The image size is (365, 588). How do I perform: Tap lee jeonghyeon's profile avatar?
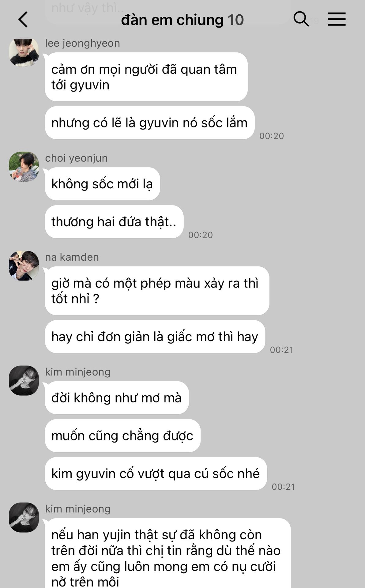(x=24, y=52)
